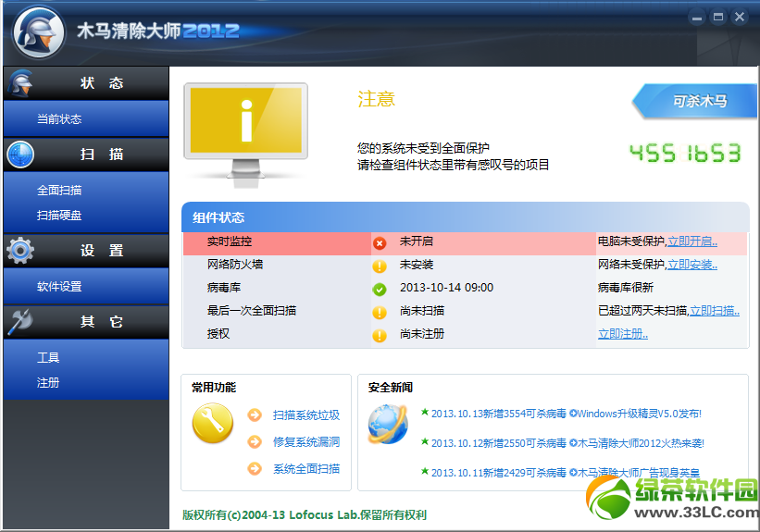Click the 2013-10-14 09:00 virus database date
The height and width of the screenshot is (532, 760).
[446, 288]
